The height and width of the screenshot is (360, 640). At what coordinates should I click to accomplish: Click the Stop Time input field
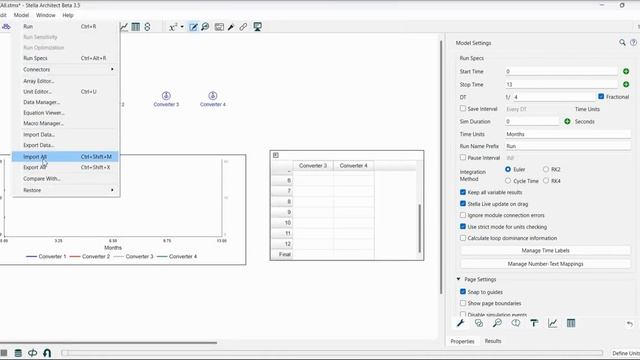561,84
